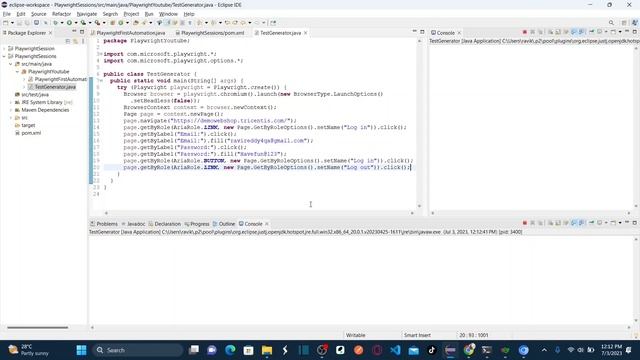
Task: Open TikTok from the taskbar
Action: [432, 350]
